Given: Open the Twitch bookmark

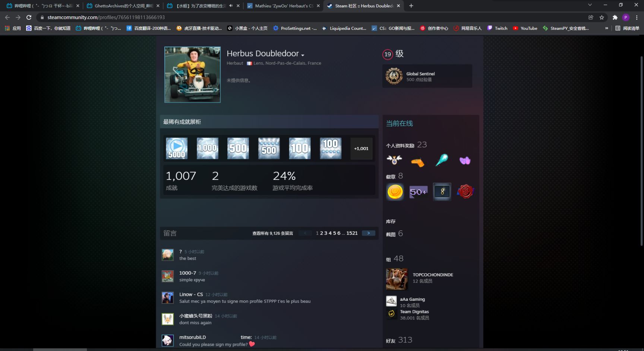Looking at the screenshot, I should click(497, 28).
